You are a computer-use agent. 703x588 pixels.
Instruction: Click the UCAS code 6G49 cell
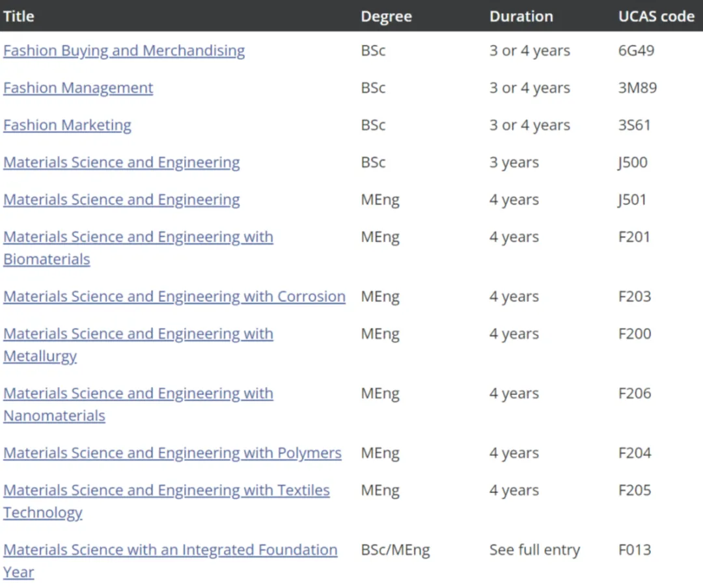(636, 51)
